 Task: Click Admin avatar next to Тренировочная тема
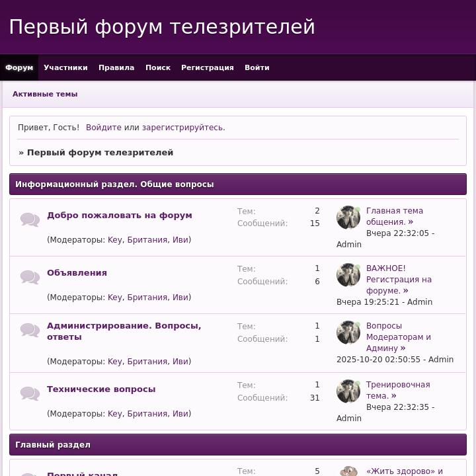click(348, 391)
